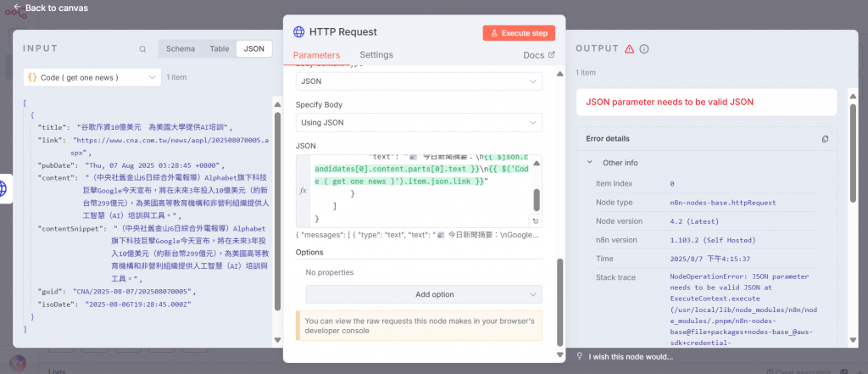Run the Execute step button
Image resolution: width=868 pixels, height=374 pixels.
coord(519,33)
